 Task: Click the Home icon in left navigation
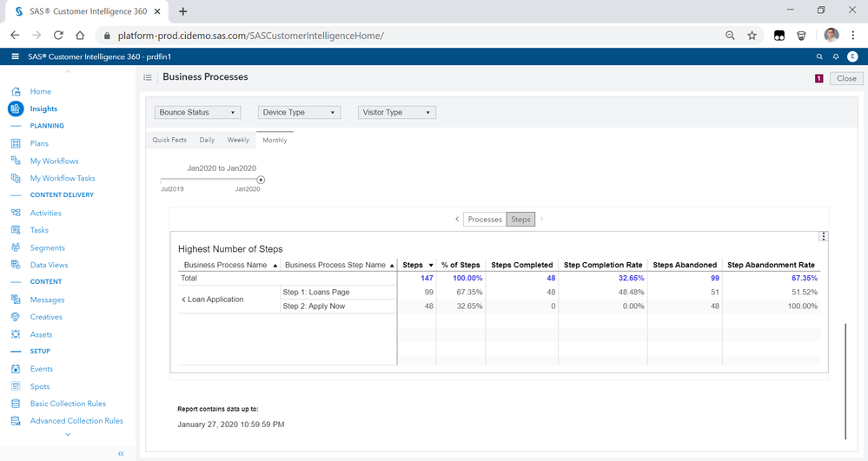tap(16, 91)
